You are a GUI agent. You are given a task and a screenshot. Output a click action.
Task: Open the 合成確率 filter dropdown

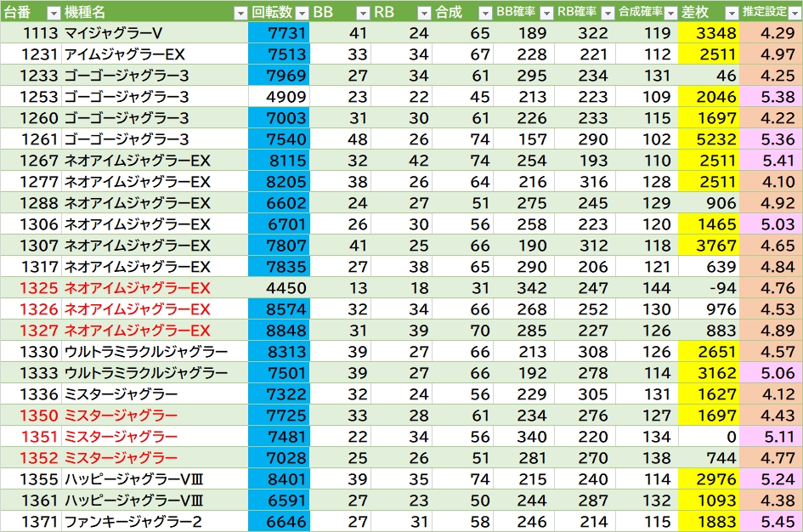coord(669,13)
